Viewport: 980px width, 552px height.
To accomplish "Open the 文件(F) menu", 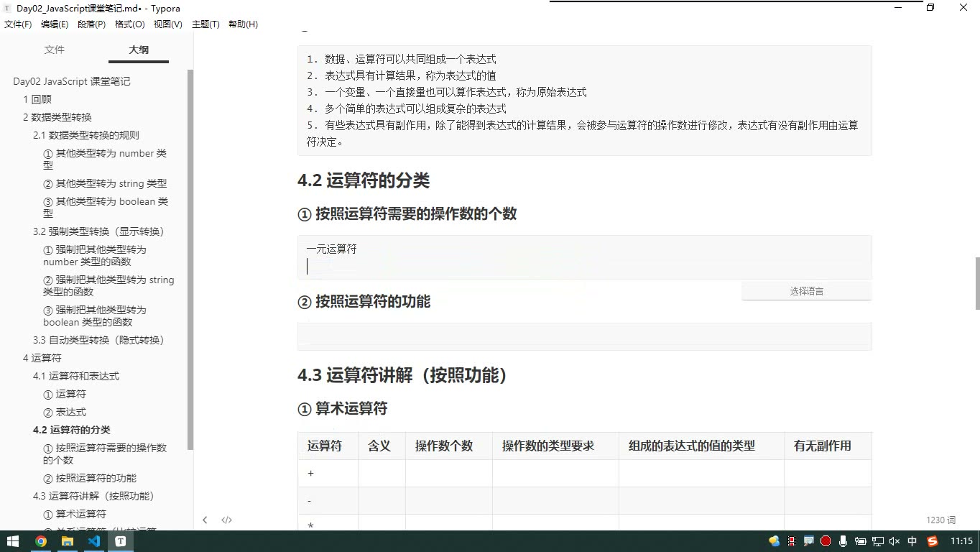I will click(18, 24).
